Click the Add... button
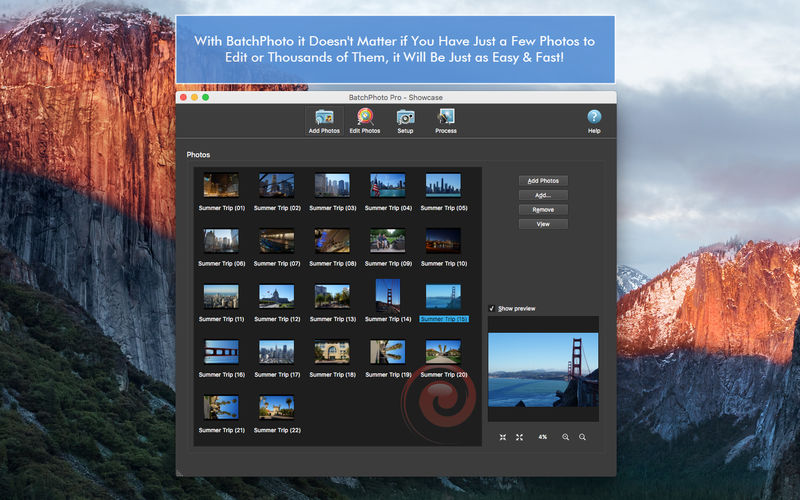 click(543, 195)
